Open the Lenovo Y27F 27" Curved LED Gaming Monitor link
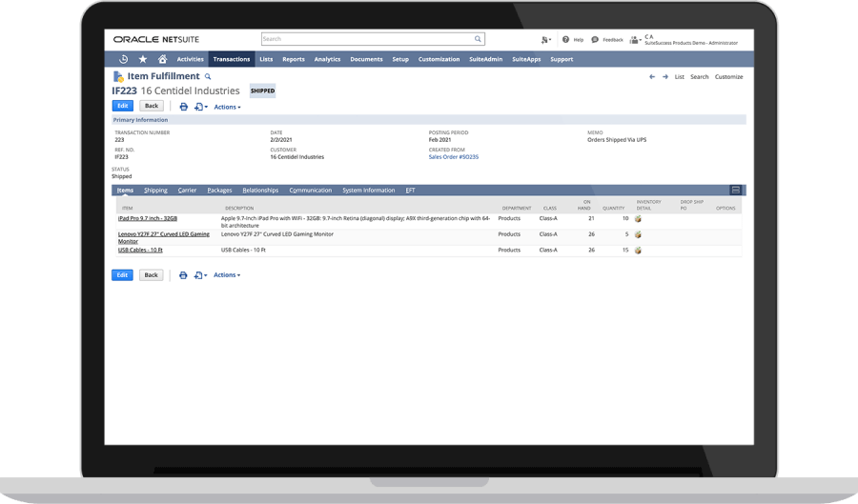Viewport: 858px width, 504px height. [x=164, y=237]
